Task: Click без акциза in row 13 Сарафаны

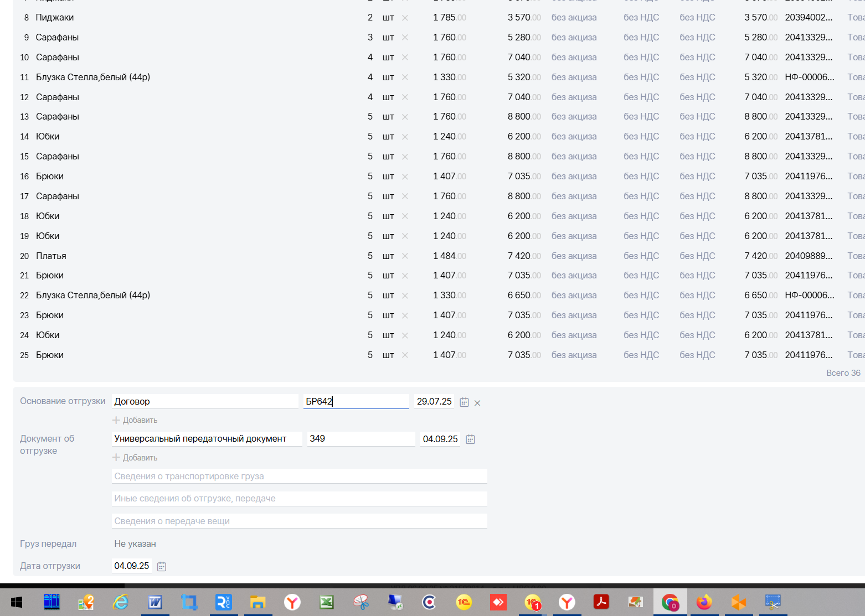Action: click(x=574, y=117)
